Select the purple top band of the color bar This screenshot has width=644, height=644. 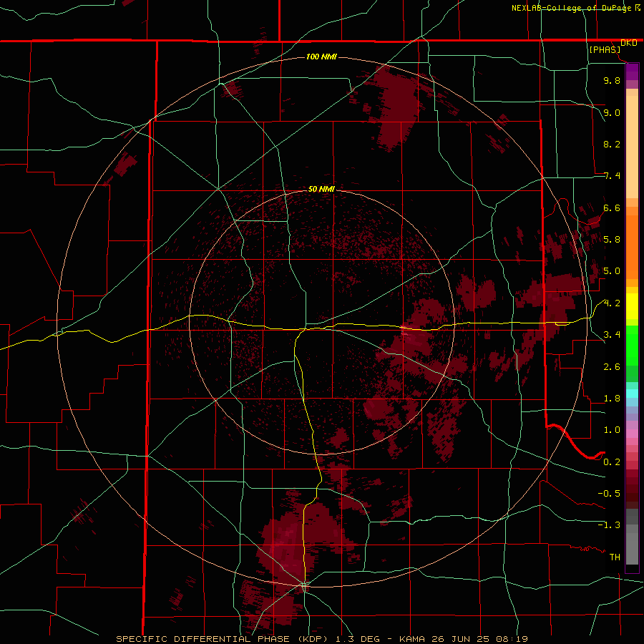(632, 72)
